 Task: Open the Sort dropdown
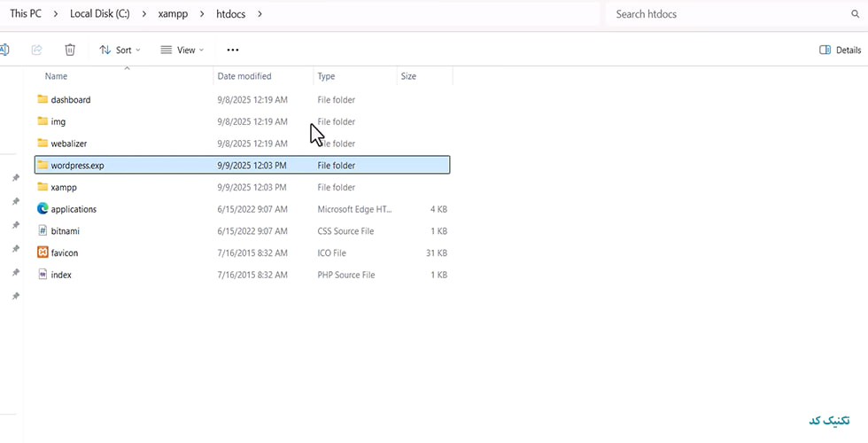[x=120, y=50]
